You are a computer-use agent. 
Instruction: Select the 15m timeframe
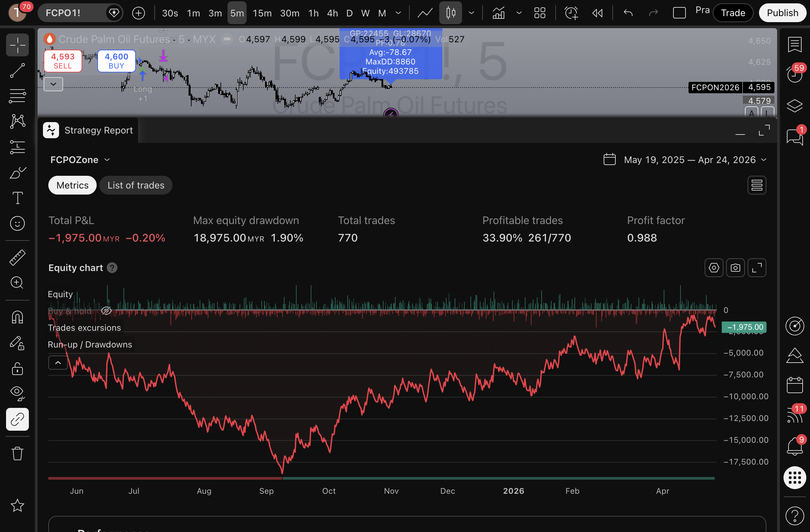[x=262, y=13]
